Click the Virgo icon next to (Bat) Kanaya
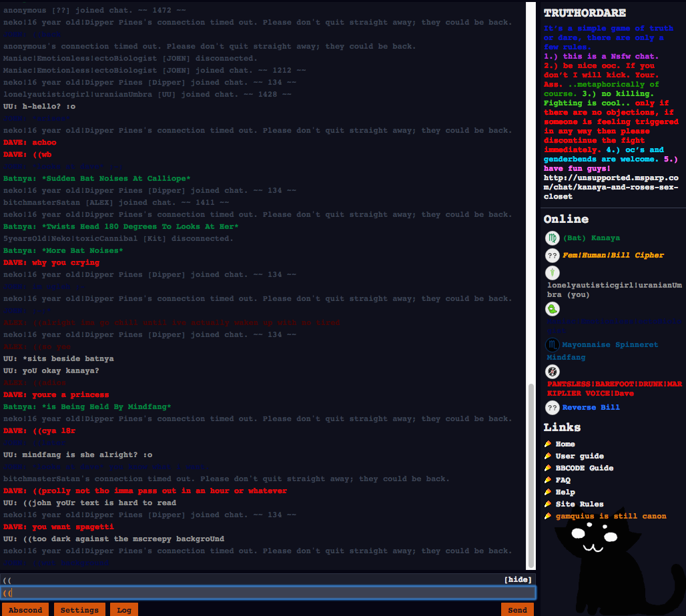Viewport: 686px width, 616px height. click(x=552, y=238)
